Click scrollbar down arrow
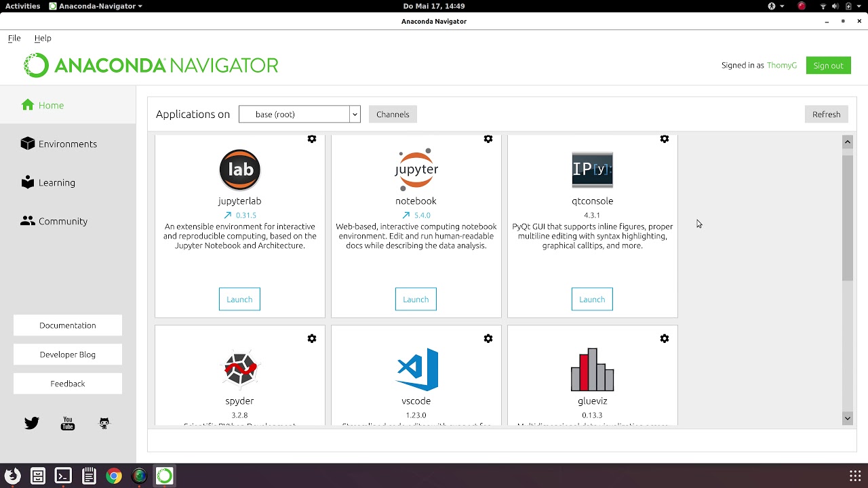The height and width of the screenshot is (488, 868). tap(848, 418)
